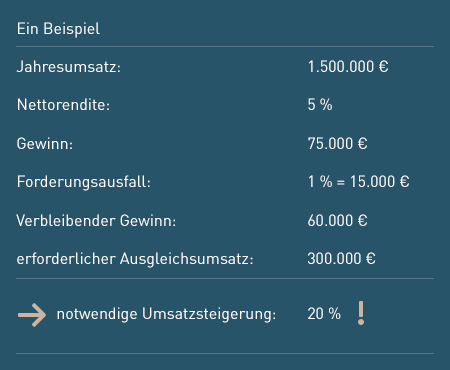Select the 'Verbleibender Gewinn:' label
This screenshot has width=450, height=370.
click(96, 221)
